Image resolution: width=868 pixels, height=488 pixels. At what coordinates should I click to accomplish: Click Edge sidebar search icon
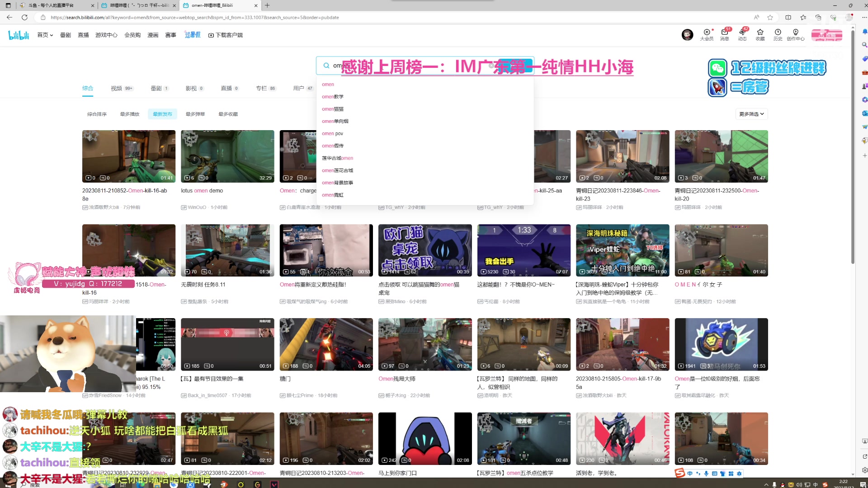(x=864, y=45)
